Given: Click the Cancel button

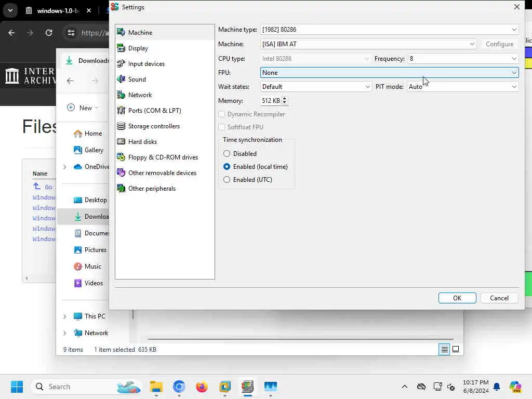Looking at the screenshot, I should point(499,298).
